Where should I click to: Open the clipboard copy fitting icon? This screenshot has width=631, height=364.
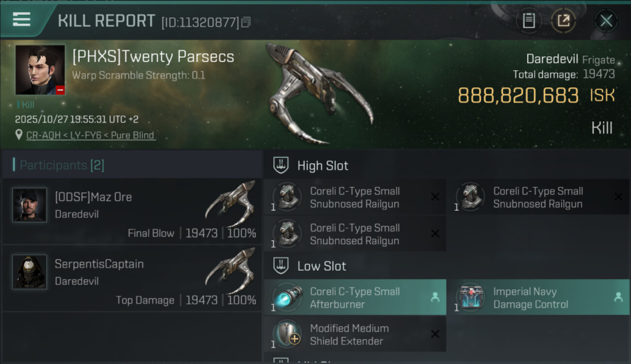click(529, 21)
